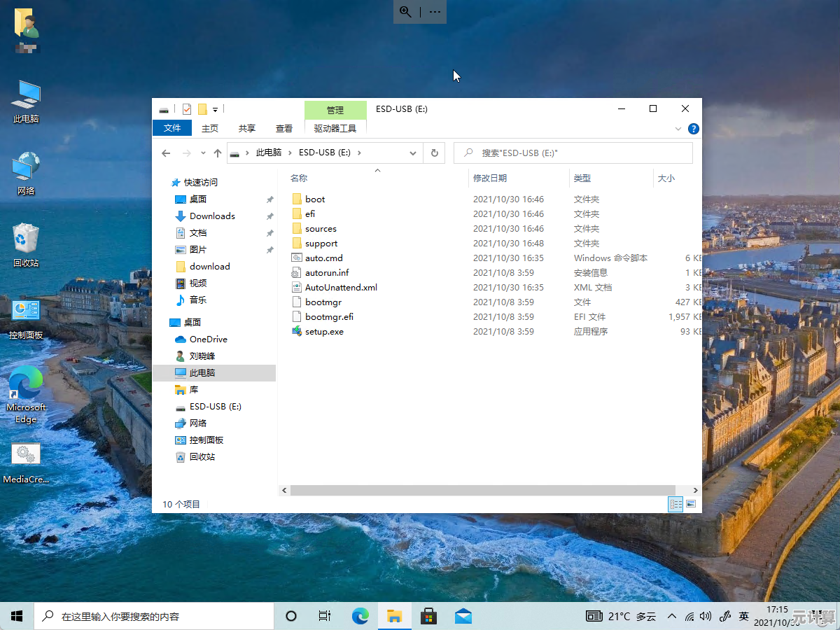840x630 pixels.
Task: Open the boot folder
Action: click(314, 199)
